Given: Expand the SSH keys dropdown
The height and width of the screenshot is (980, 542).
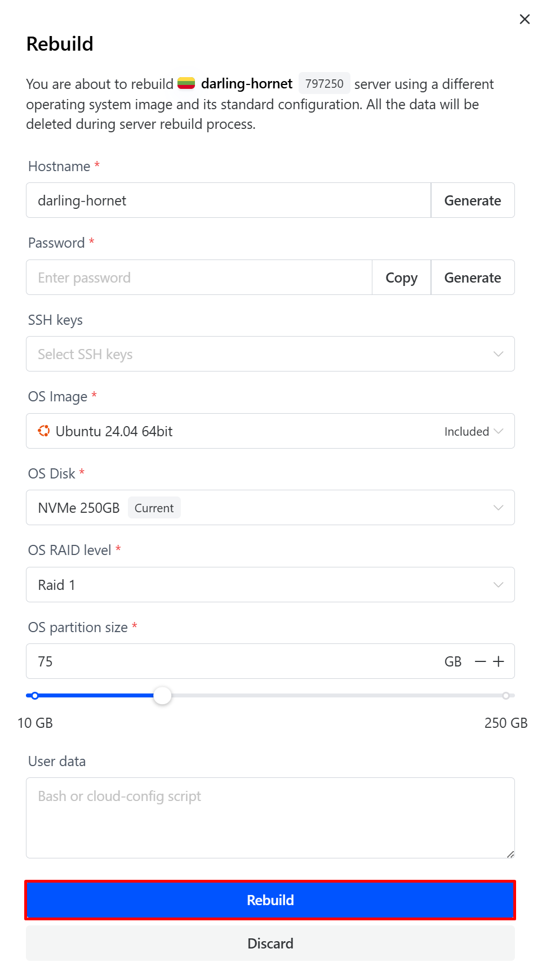Looking at the screenshot, I should pyautogui.click(x=270, y=354).
